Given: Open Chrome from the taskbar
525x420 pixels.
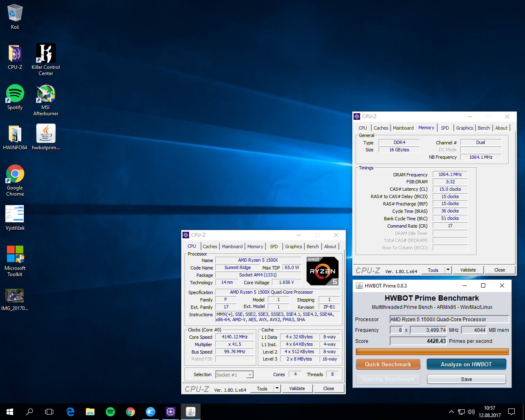Looking at the screenshot, I should click(x=130, y=412).
